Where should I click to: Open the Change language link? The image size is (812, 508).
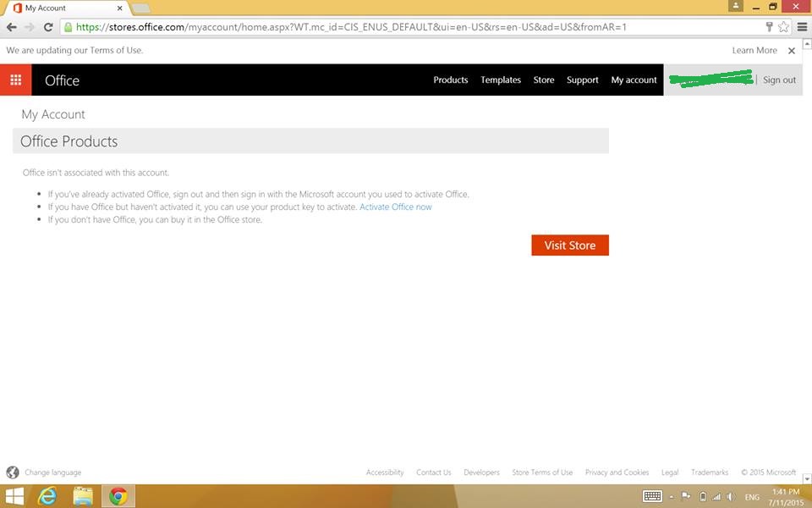52,472
